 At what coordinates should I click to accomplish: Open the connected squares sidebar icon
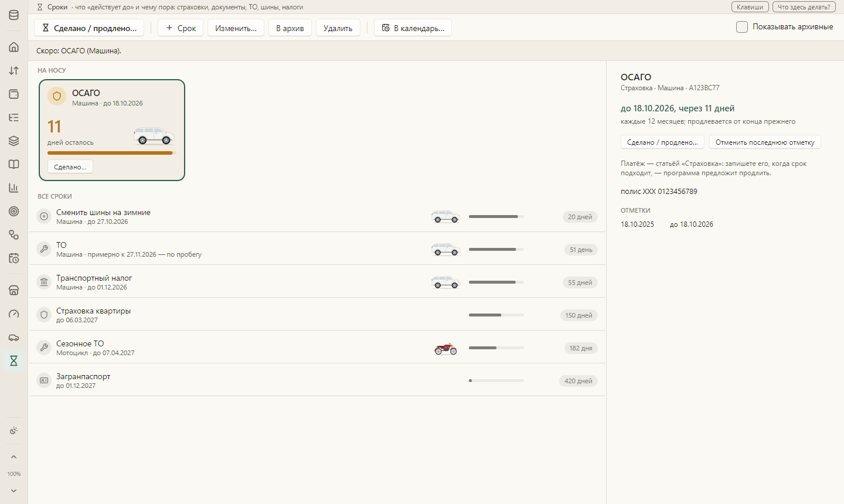pos(14,234)
